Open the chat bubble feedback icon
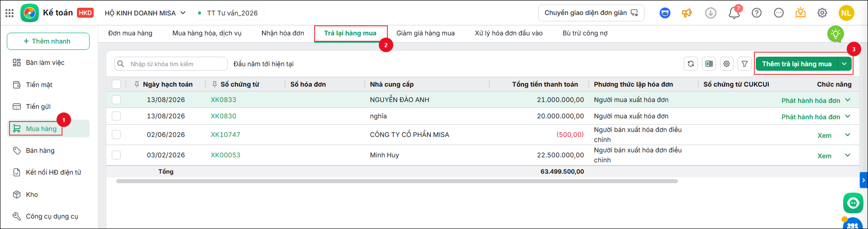The width and height of the screenshot is (868, 229). pyautogui.click(x=778, y=13)
